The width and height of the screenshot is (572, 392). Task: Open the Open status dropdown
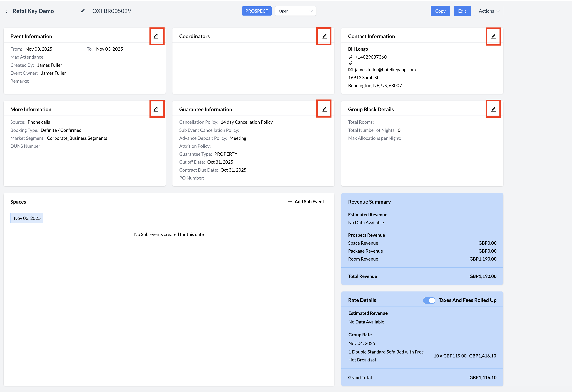pyautogui.click(x=295, y=11)
